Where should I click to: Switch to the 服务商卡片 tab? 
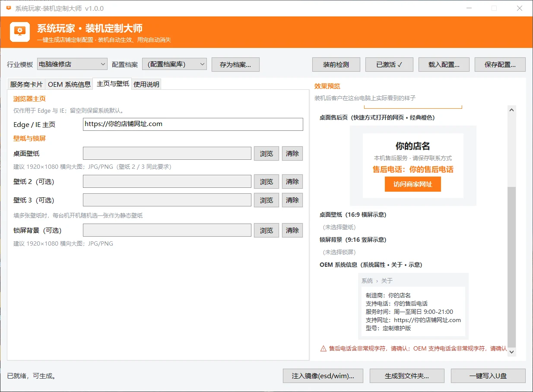(26, 84)
